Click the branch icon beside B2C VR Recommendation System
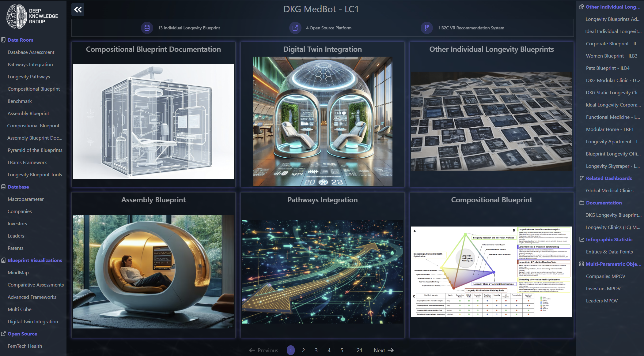644x356 pixels. tap(426, 28)
